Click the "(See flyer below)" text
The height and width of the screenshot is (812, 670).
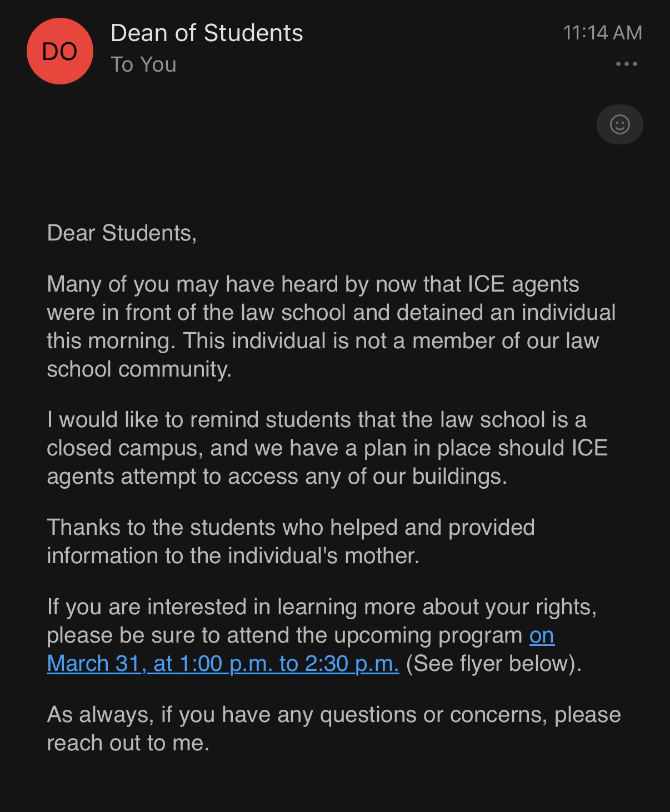pos(493,664)
